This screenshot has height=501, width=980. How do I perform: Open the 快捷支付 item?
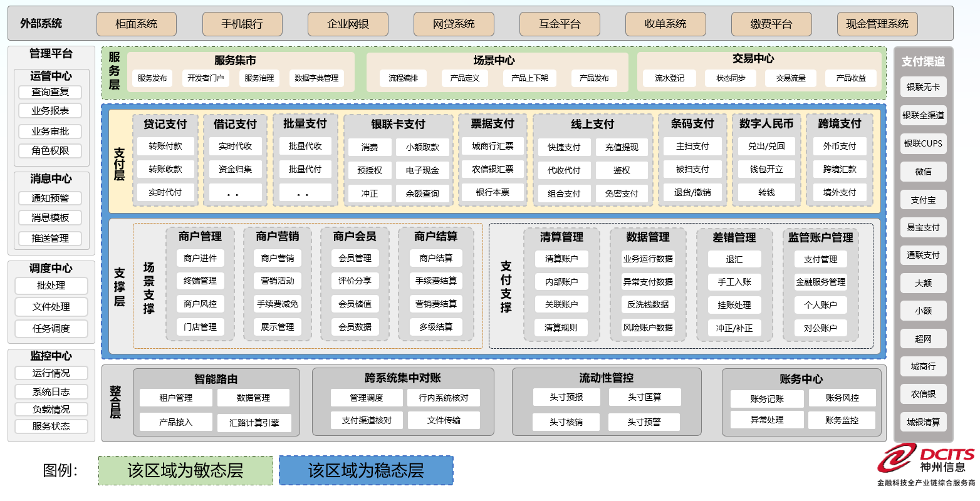[563, 147]
